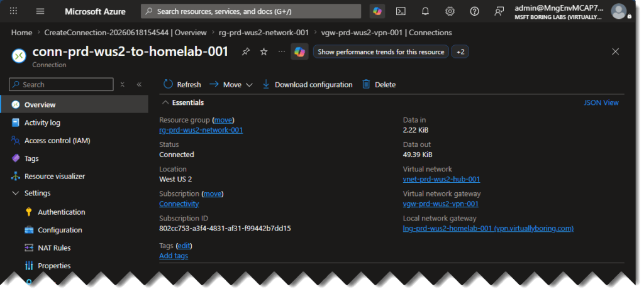Click the move link next to Subscription
Screen dimensions: 644x294
213,193
